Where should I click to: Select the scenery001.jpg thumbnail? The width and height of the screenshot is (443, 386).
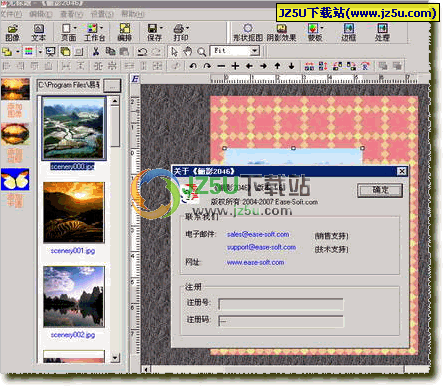pyautogui.click(x=74, y=213)
